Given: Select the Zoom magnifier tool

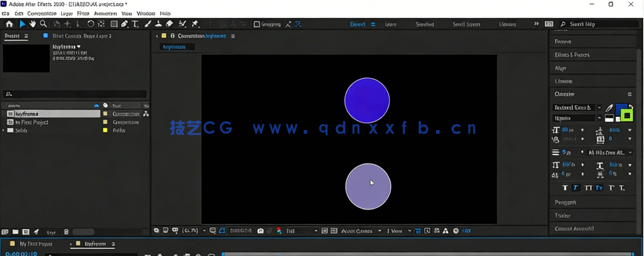Looking at the screenshot, I should coord(44,24).
